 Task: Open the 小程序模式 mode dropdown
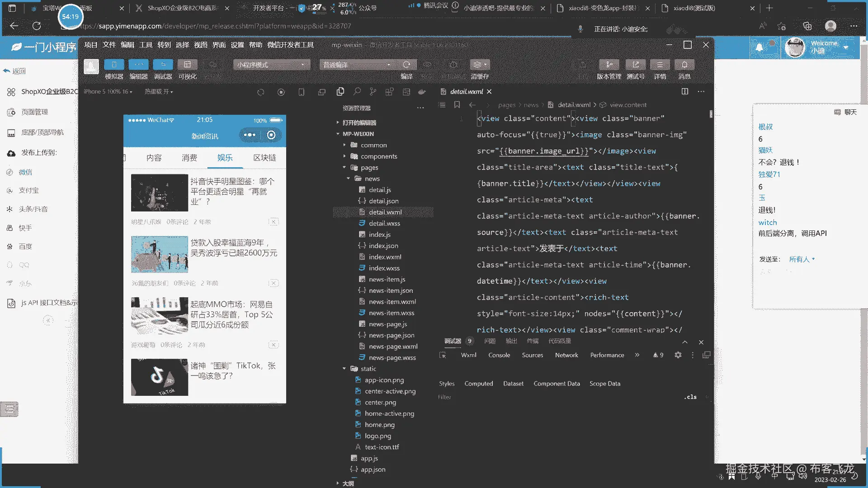point(271,65)
